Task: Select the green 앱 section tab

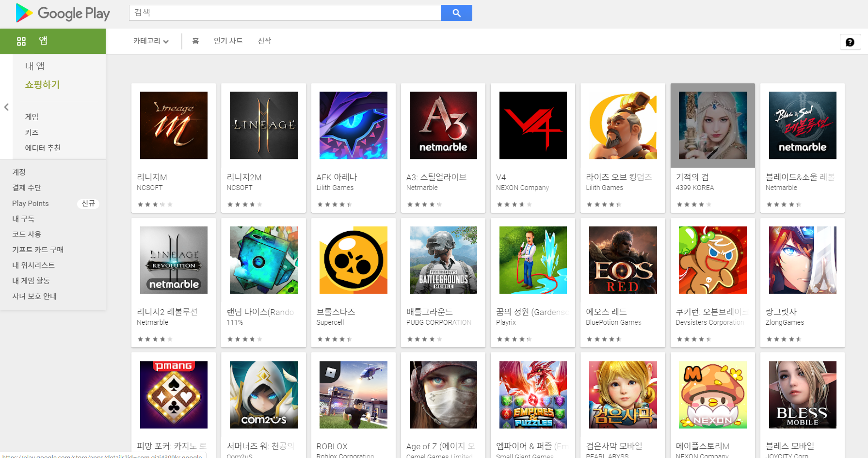Action: tap(53, 41)
